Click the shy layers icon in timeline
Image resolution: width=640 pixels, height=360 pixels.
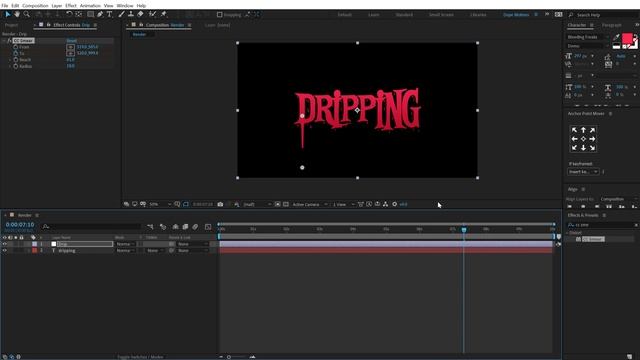tap(175, 227)
